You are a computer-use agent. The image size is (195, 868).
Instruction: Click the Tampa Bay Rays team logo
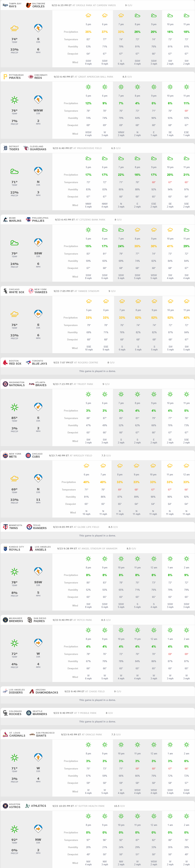tap(5, 5)
